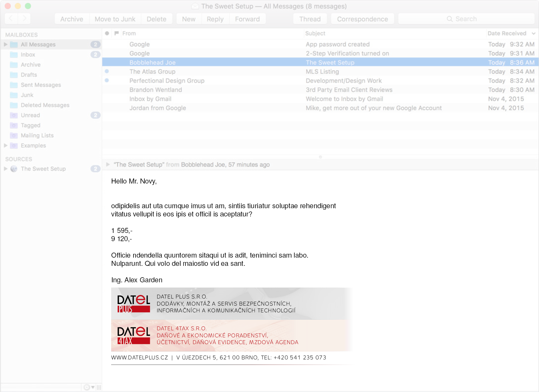Click the Deleted Messages folder icon
The width and height of the screenshot is (539, 392).
[x=14, y=105]
